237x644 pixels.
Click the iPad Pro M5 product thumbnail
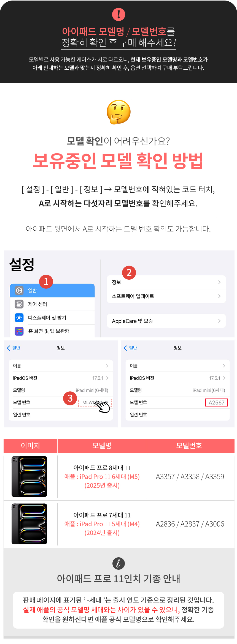point(29,476)
